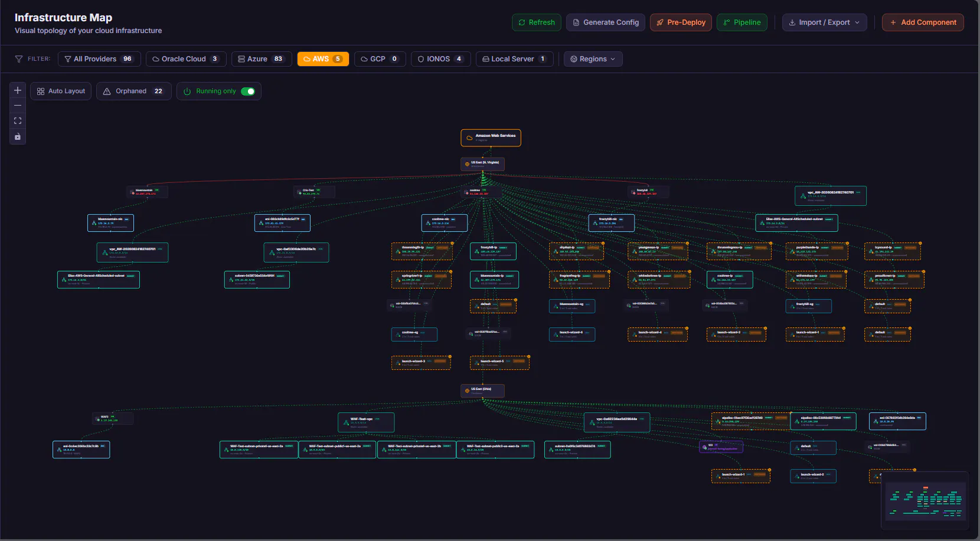Open the Pre-Deploy button
The image size is (980, 541).
point(681,22)
